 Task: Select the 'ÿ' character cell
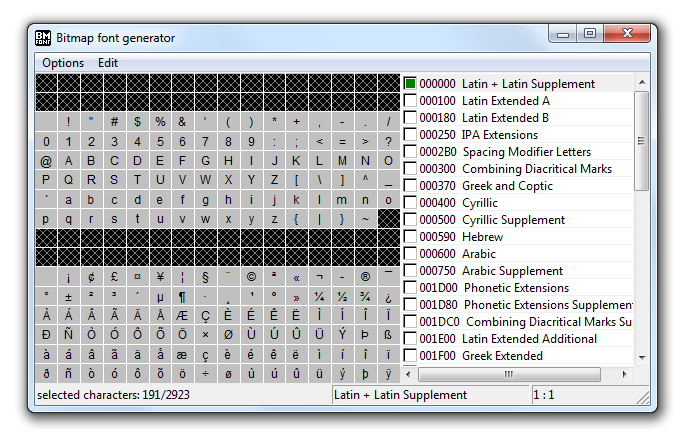[388, 374]
